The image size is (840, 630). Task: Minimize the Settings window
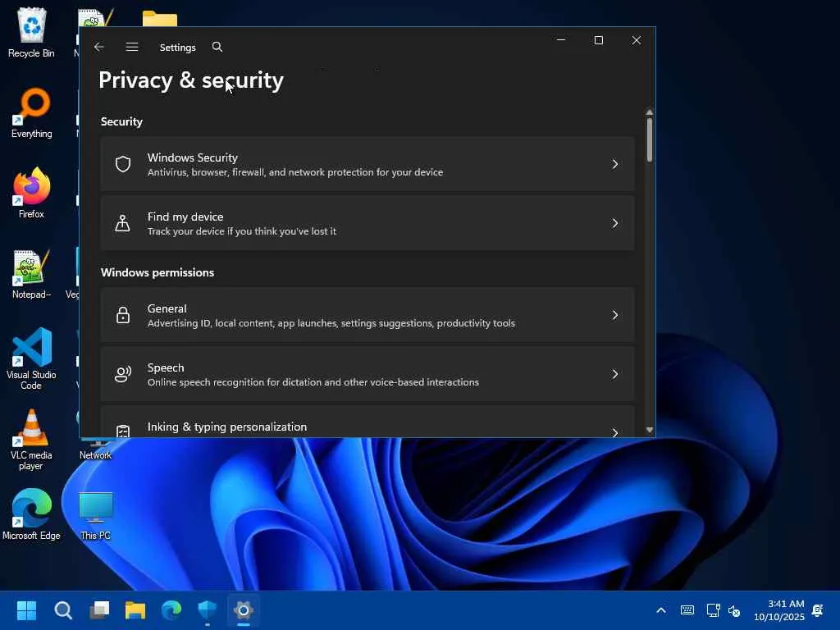click(x=561, y=40)
